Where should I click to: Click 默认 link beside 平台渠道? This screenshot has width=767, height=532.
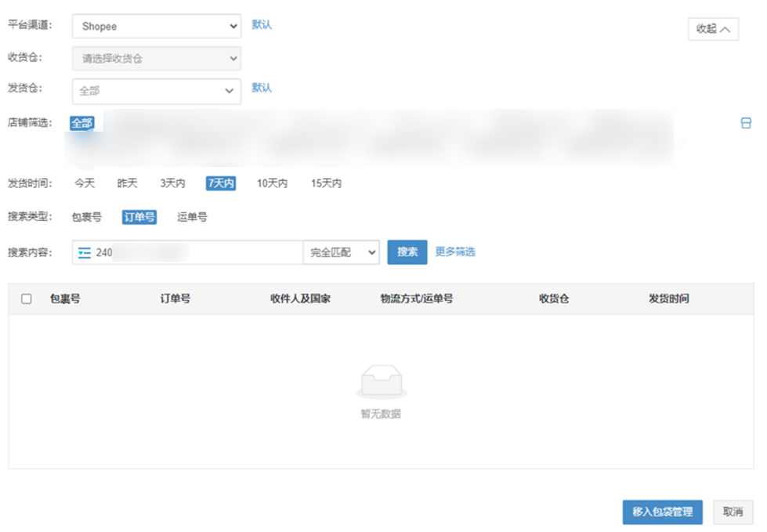tap(262, 24)
